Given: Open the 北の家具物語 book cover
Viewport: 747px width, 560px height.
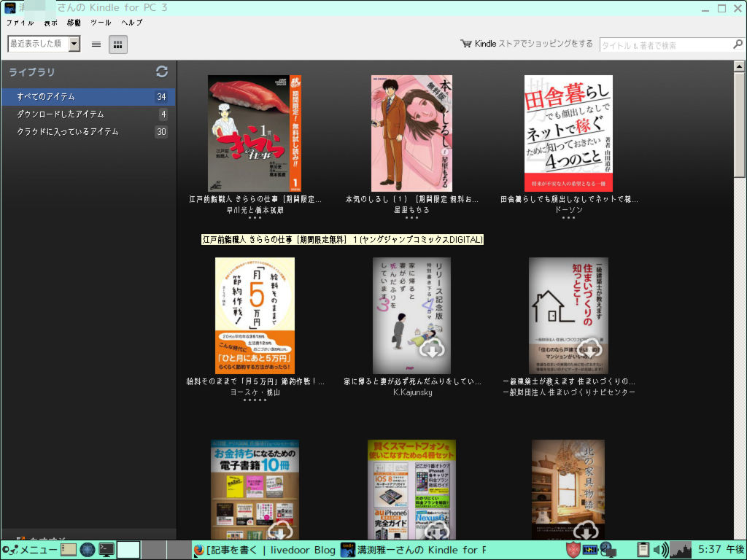Looking at the screenshot, I should pos(568,489).
